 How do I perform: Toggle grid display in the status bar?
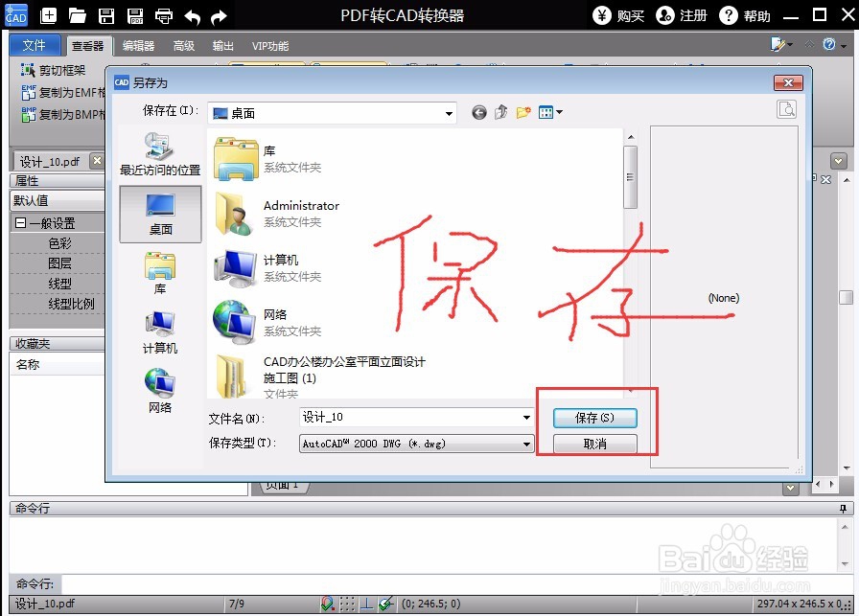(x=346, y=604)
